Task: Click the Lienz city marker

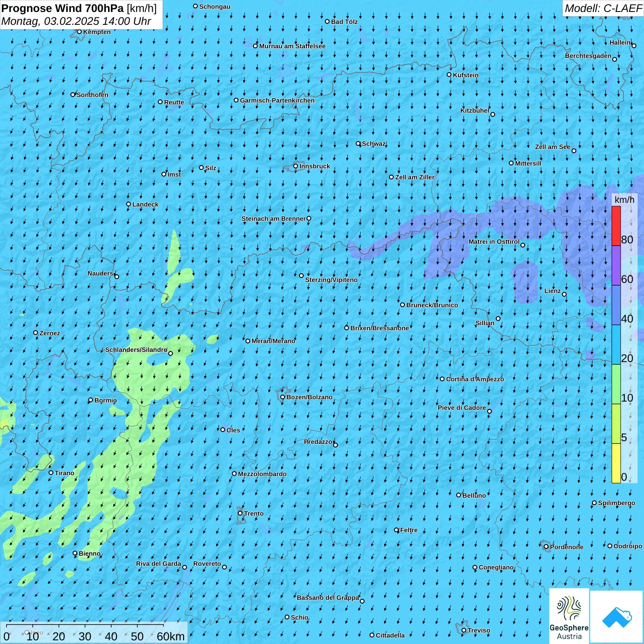Action: (564, 294)
